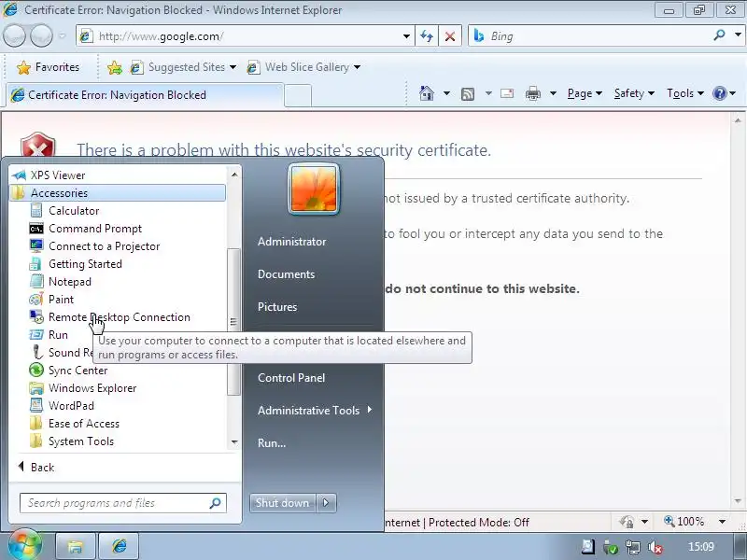Open a new blank tab
Viewport: 747px width, 560px height.
point(298,95)
